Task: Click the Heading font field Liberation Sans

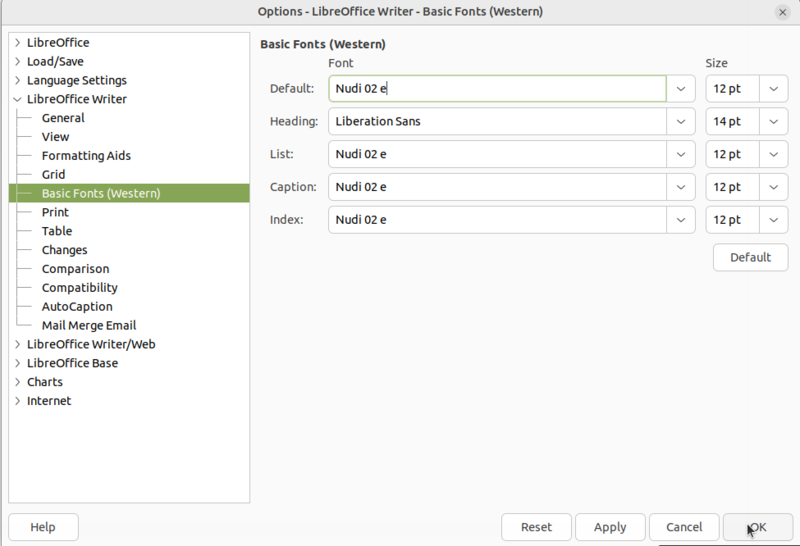Action: pos(497,121)
